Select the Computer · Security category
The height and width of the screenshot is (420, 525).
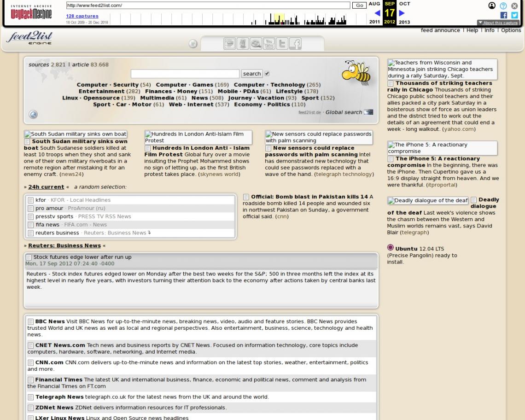click(x=107, y=85)
